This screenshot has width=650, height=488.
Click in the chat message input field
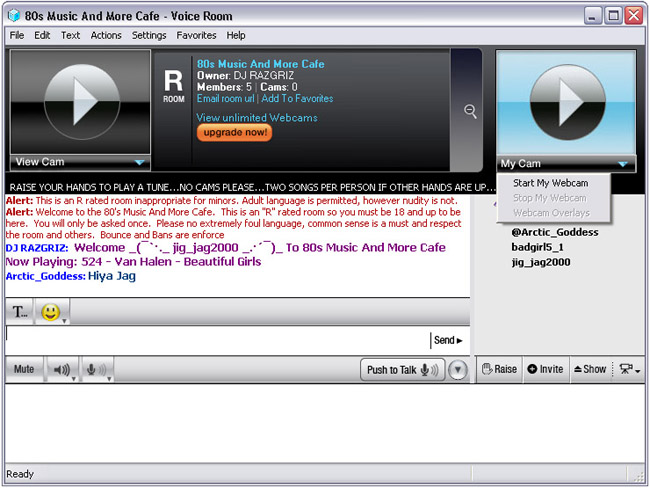click(215, 340)
